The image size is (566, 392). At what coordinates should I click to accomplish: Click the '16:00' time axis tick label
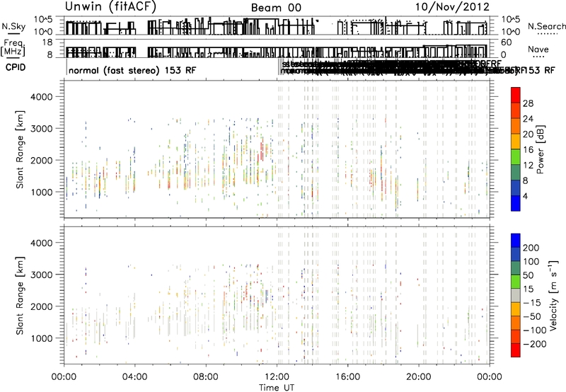[347, 377]
